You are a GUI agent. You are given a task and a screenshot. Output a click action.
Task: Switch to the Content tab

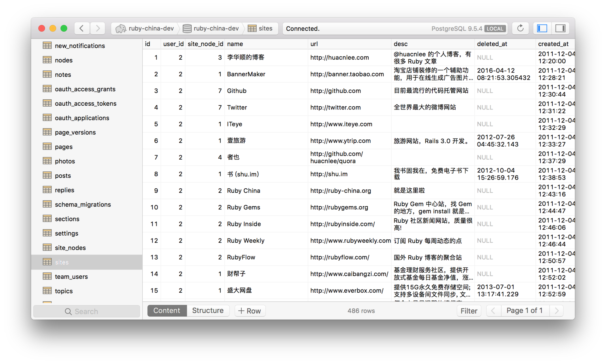pyautogui.click(x=167, y=311)
